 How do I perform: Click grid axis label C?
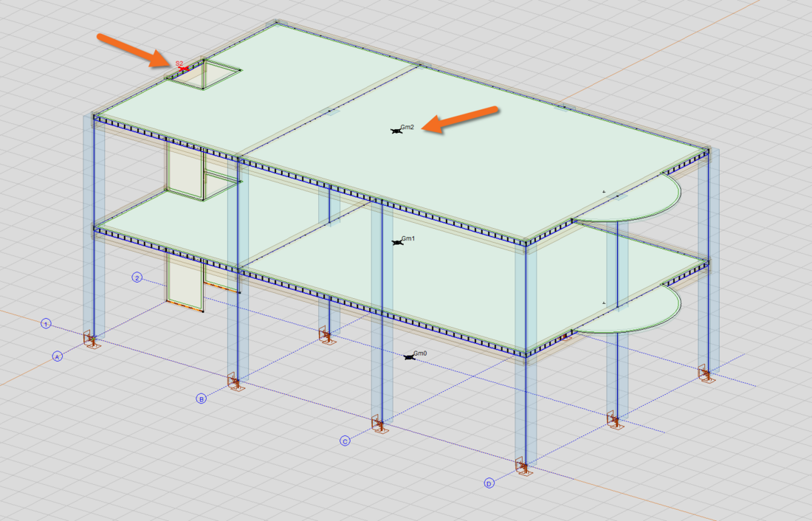coord(345,441)
